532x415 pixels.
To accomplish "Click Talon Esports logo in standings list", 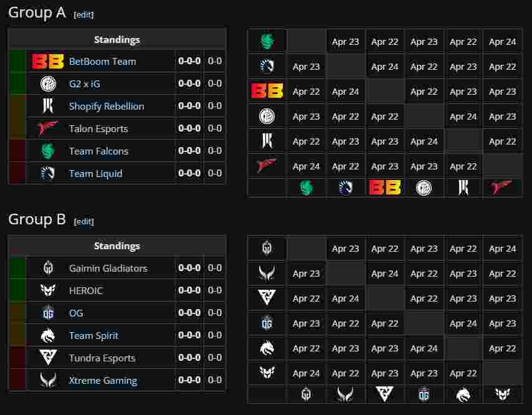I will [48, 128].
